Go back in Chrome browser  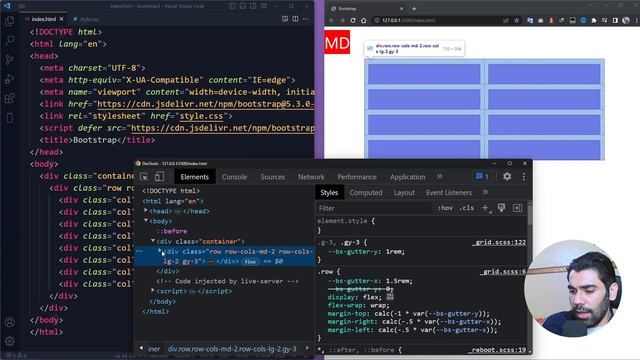(332, 20)
